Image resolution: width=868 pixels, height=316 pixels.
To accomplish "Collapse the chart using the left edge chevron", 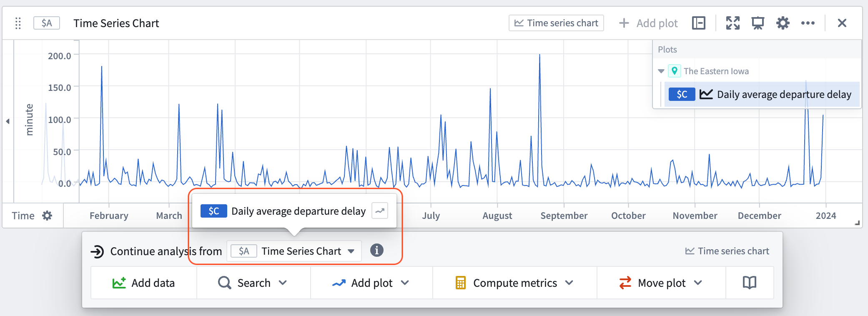I will click(8, 121).
